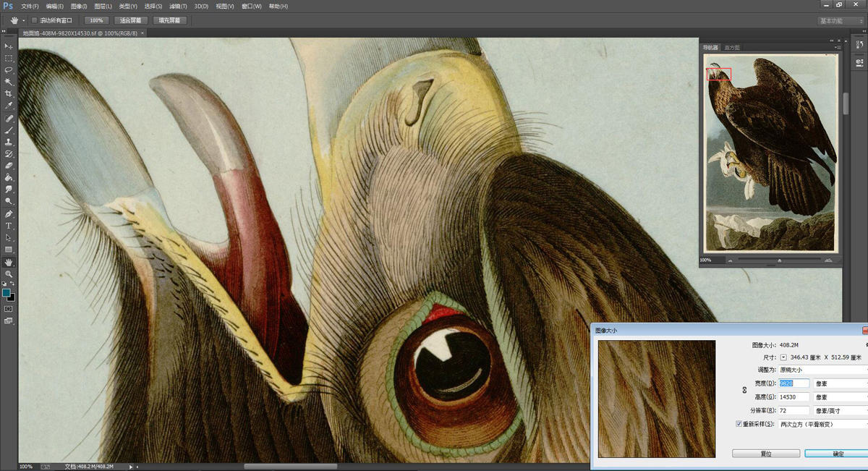Select the Zoom tool

coord(9,274)
